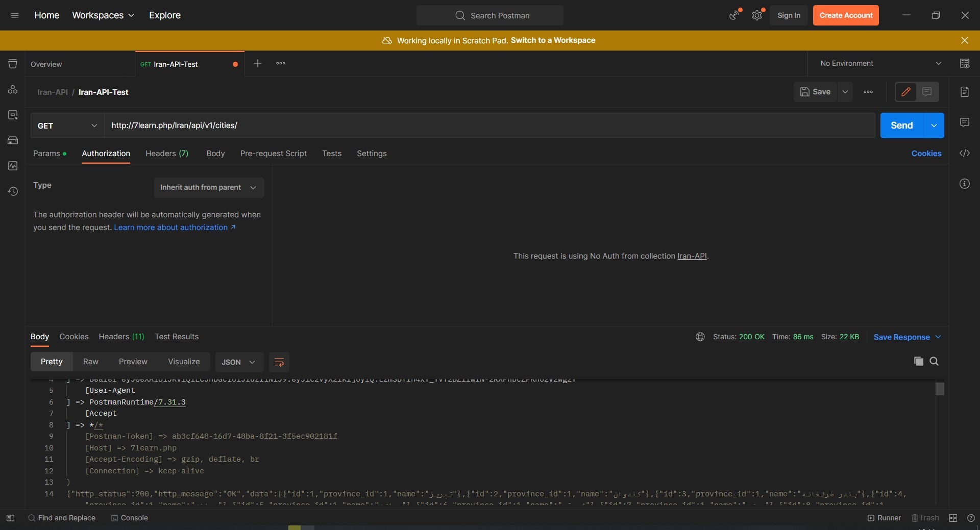The image size is (980, 530).
Task: Open the request more actions three-dot menu
Action: (868, 92)
